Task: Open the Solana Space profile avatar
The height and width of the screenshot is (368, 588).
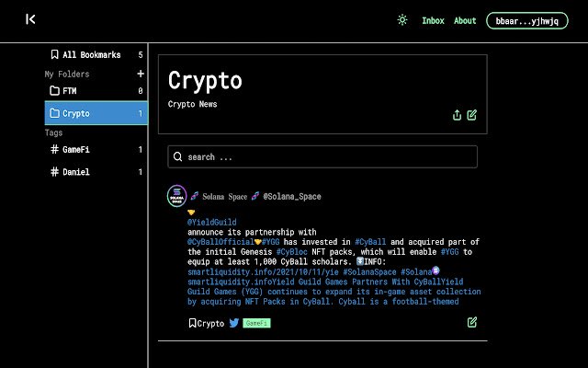Action: pos(176,196)
